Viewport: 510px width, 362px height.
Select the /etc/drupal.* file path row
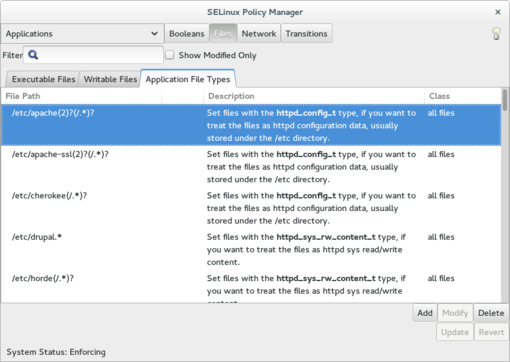[251, 249]
